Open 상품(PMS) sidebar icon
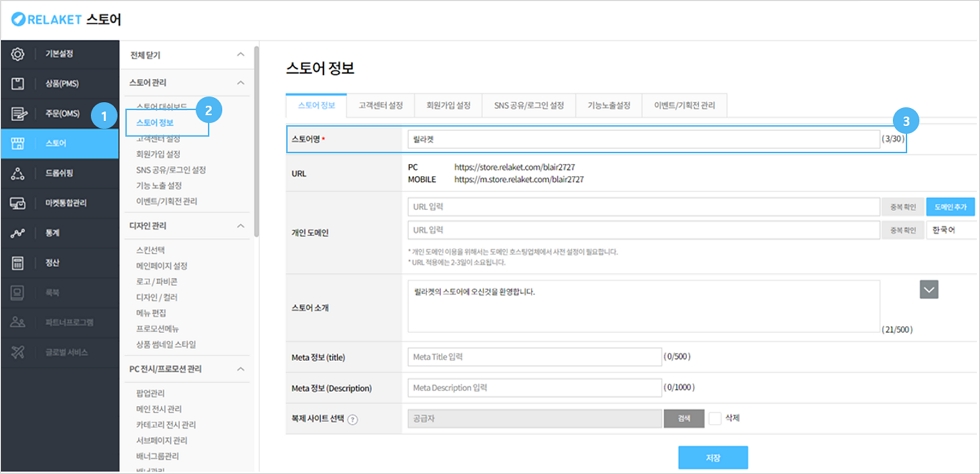This screenshot has width=980, height=474. pos(17,83)
